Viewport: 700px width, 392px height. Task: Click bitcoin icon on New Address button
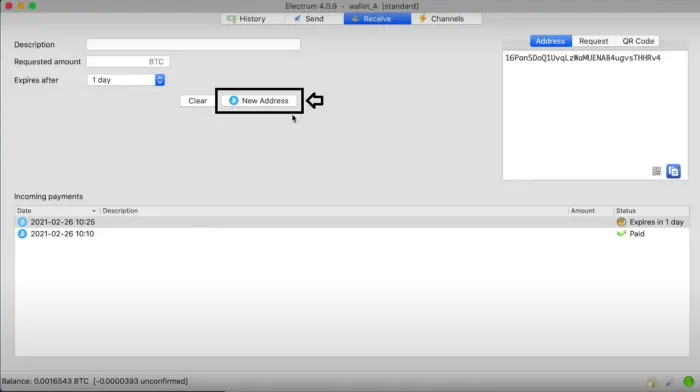(x=233, y=101)
